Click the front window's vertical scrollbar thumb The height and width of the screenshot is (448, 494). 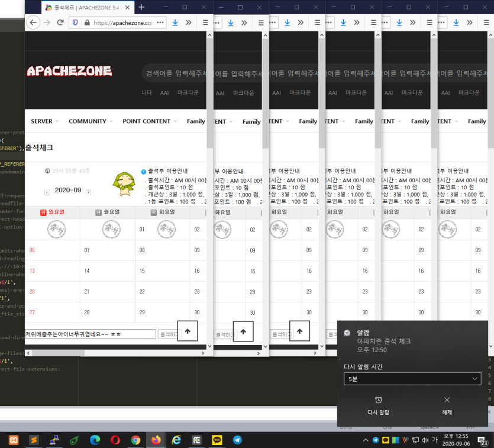coord(210,94)
